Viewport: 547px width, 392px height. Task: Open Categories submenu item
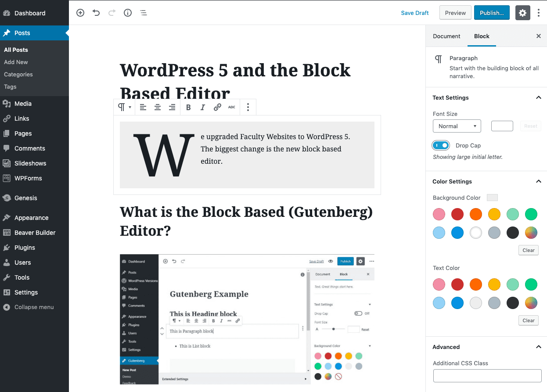point(18,74)
